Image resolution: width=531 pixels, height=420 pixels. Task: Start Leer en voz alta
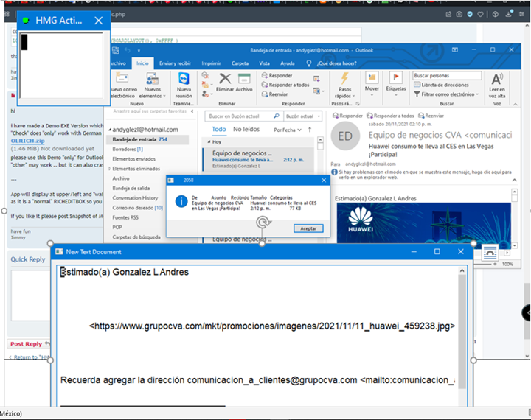coord(497,85)
